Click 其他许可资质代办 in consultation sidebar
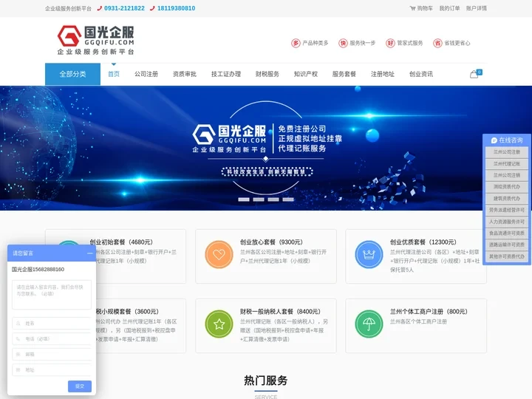This screenshot has height=399, width=532. [507, 256]
